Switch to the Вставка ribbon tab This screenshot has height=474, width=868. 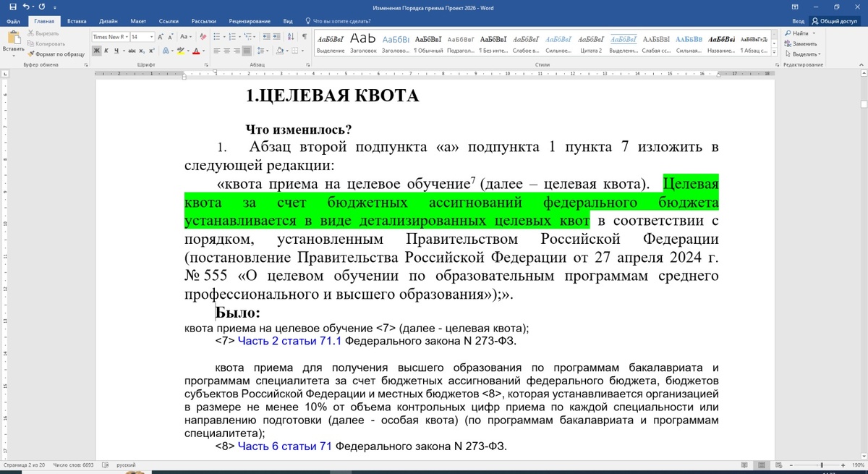click(x=76, y=21)
